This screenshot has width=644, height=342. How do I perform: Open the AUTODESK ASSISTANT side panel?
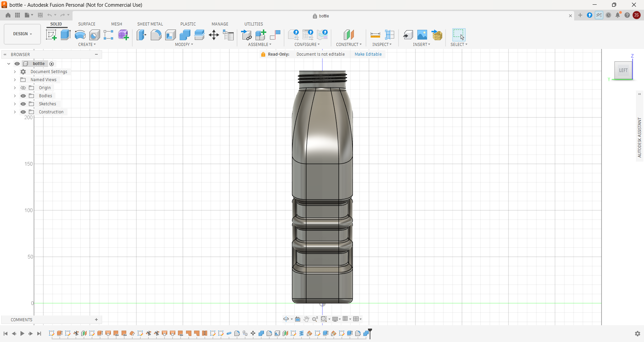(x=639, y=137)
